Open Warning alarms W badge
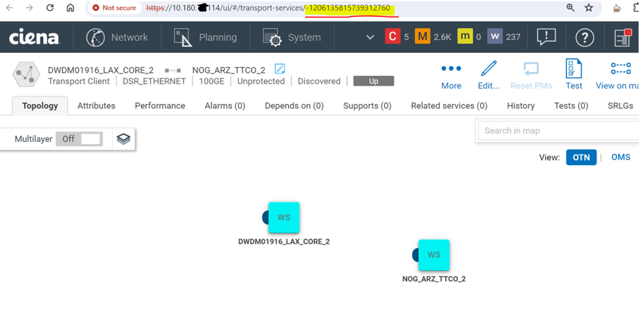 495,37
